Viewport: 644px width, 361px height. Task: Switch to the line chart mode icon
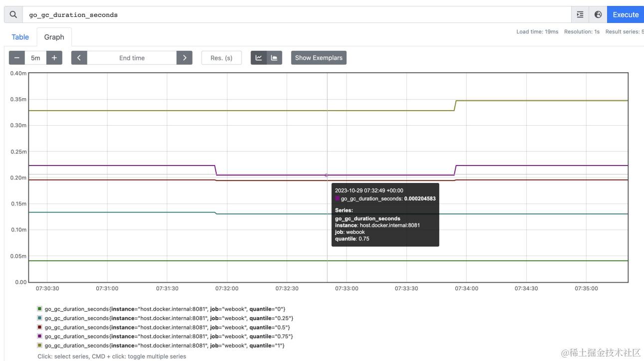click(259, 58)
